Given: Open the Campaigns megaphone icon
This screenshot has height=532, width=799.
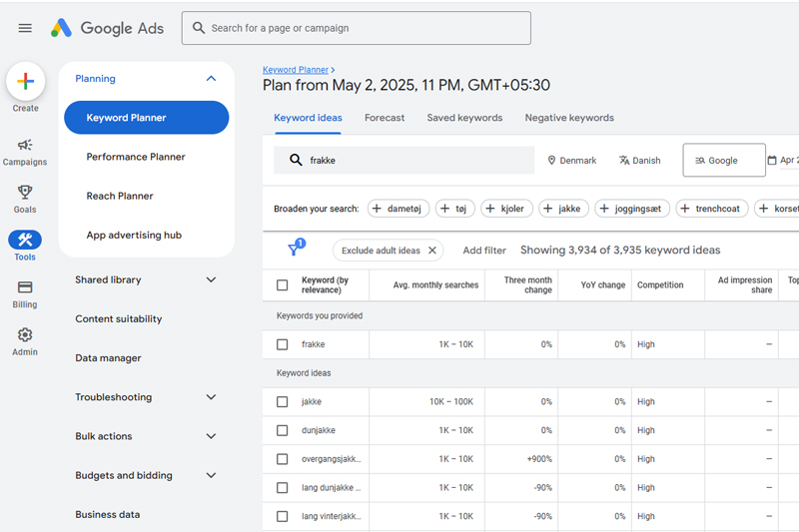Looking at the screenshot, I should click(25, 145).
